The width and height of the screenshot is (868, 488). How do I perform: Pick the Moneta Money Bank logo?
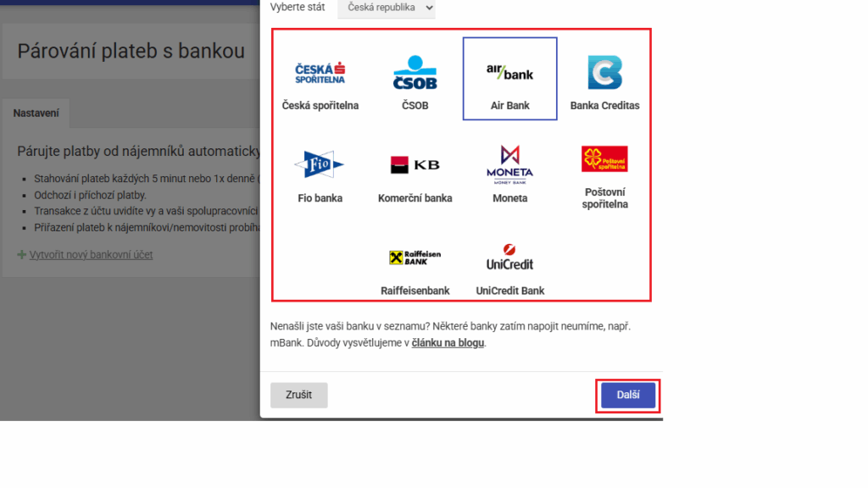[x=509, y=164]
